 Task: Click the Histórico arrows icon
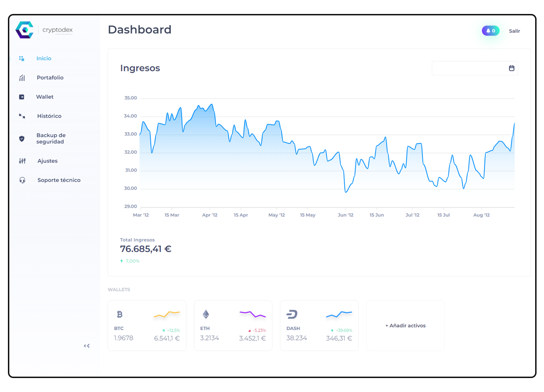point(22,116)
